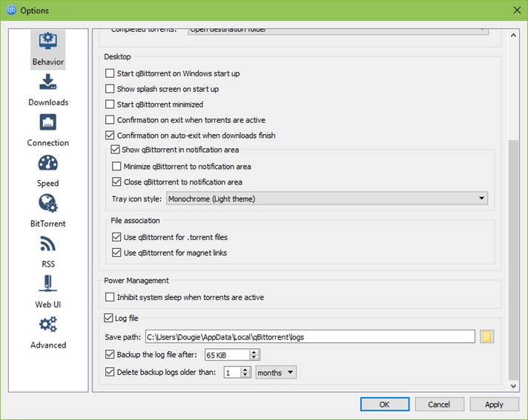
Task: Click the vertical scrollbar up arrow
Action: (x=513, y=36)
